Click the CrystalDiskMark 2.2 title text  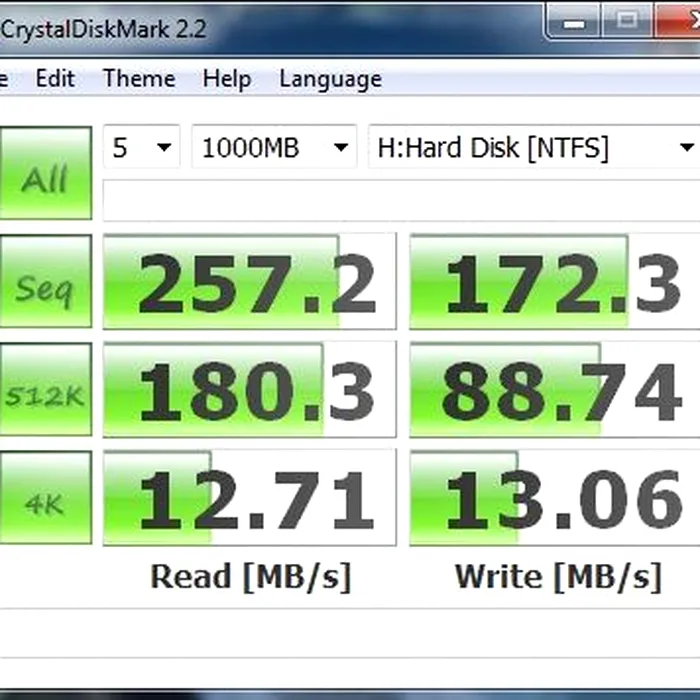coord(103,29)
